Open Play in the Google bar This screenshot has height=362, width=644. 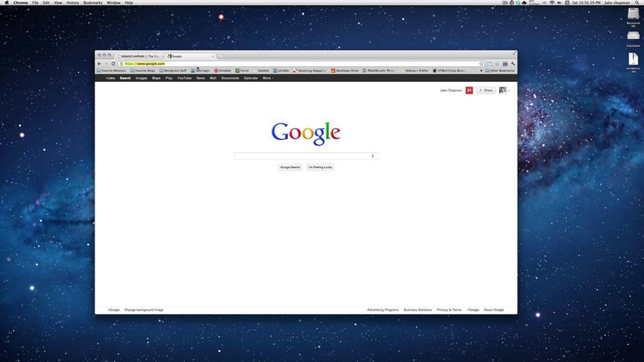coord(169,78)
